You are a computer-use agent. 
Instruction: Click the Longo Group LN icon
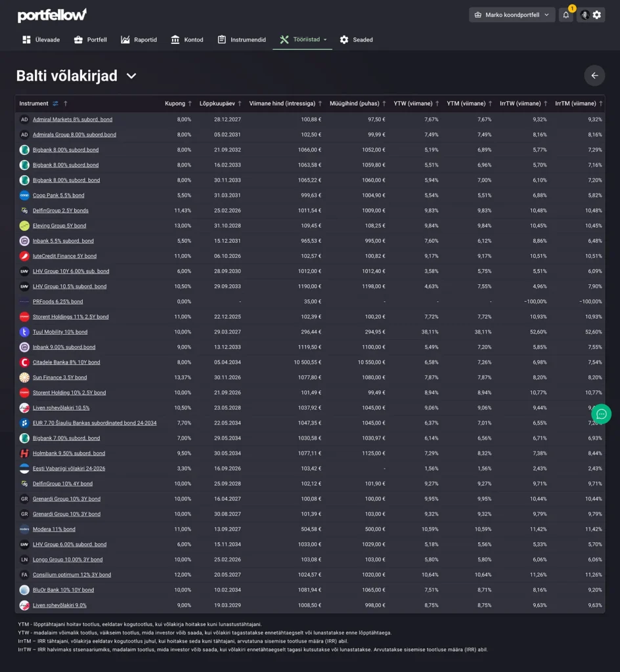point(24,560)
